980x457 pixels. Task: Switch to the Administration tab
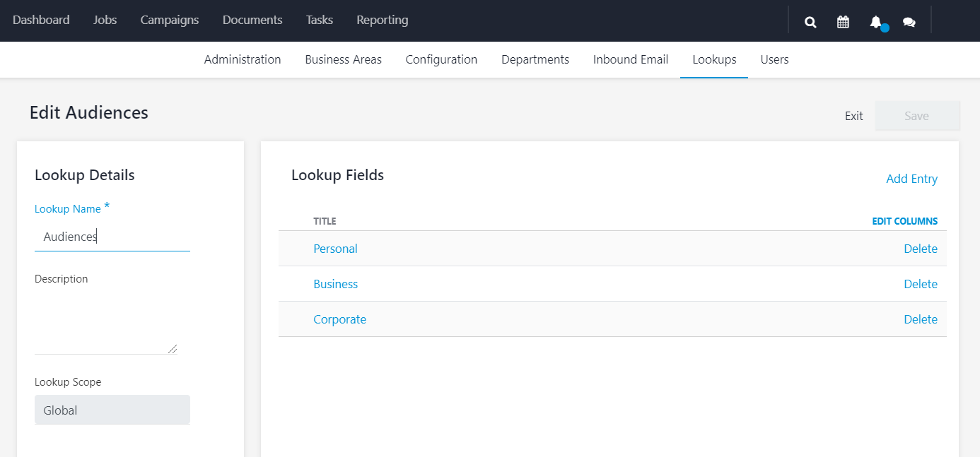click(243, 59)
